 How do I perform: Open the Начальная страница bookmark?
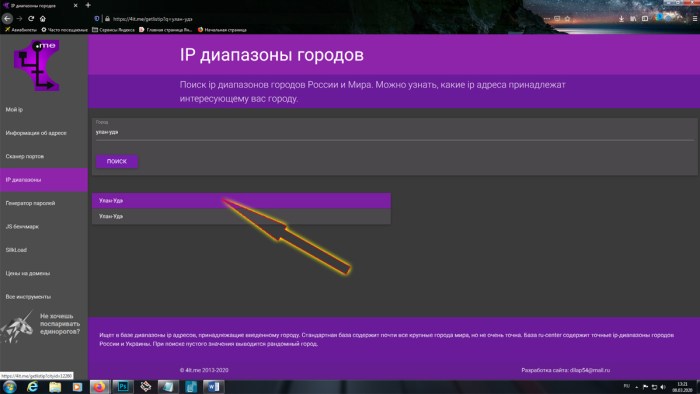click(222, 30)
